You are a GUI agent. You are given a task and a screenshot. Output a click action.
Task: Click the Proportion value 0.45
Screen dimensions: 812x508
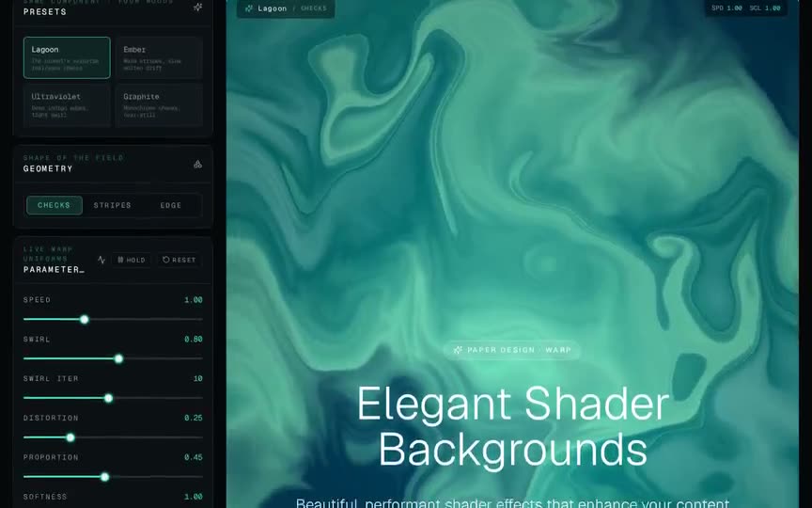tap(194, 457)
